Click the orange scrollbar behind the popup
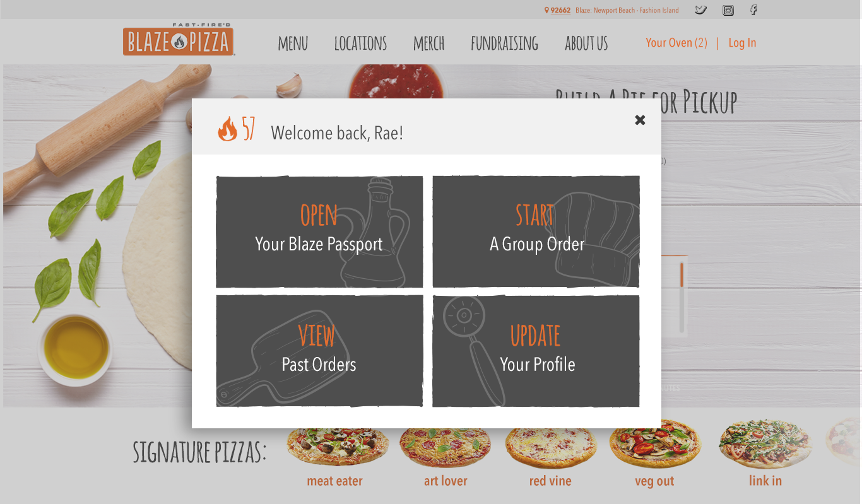Image resolution: width=862 pixels, height=504 pixels. click(x=682, y=274)
